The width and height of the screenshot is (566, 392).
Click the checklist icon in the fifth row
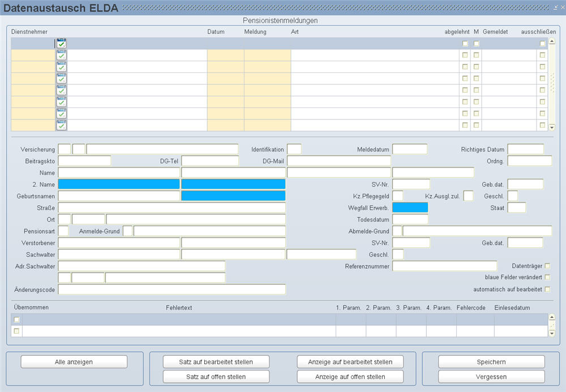click(61, 91)
